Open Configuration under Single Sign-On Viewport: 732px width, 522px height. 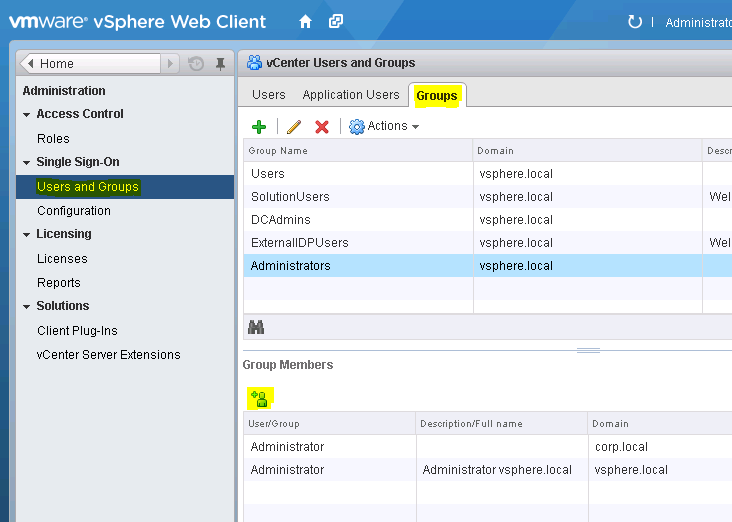[74, 211]
